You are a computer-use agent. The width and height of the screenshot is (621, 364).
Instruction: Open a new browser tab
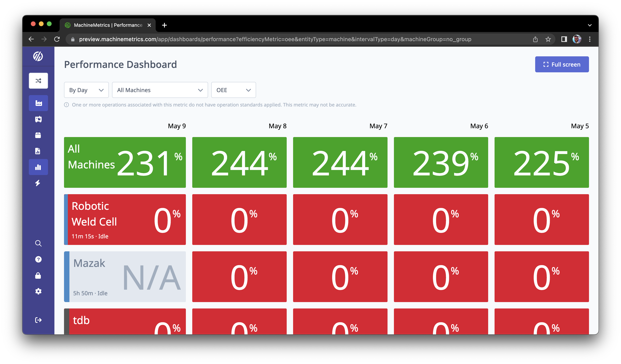pos(164,25)
